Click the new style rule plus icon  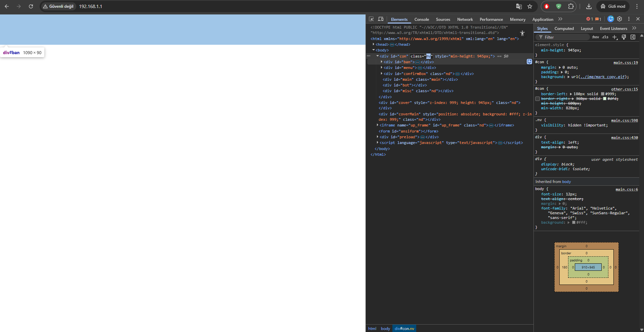615,37
